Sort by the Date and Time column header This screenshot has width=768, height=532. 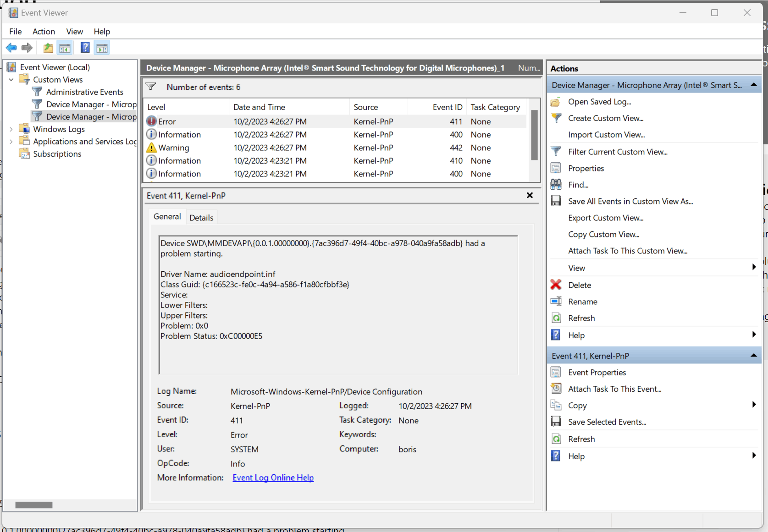click(289, 107)
